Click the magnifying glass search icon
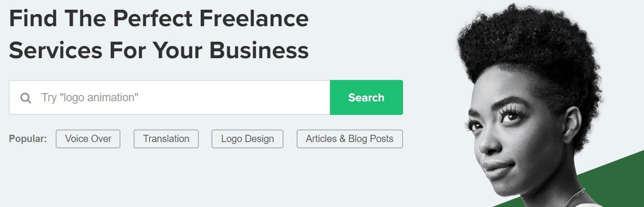Image resolution: width=644 pixels, height=207 pixels. point(26,98)
